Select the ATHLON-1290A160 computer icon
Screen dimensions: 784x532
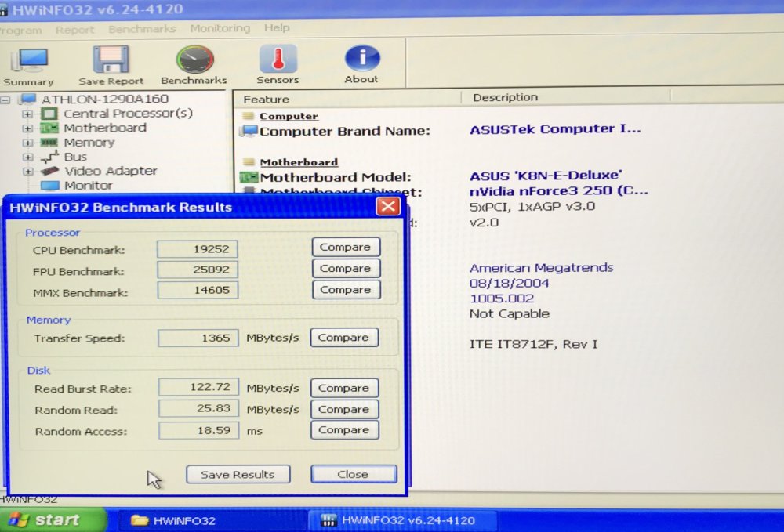point(29,99)
